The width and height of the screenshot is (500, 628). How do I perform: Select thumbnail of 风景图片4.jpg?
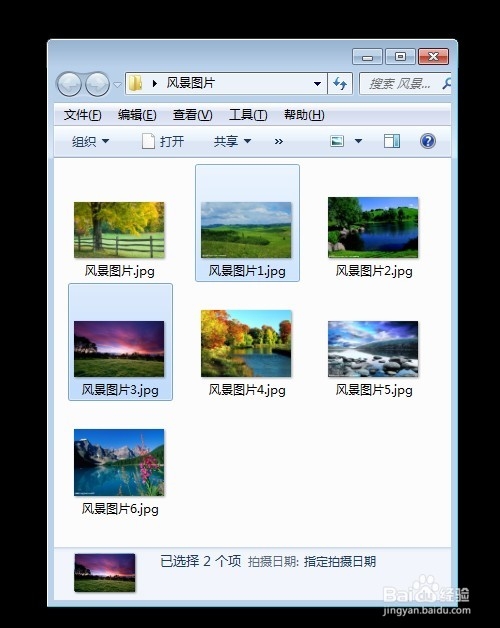pos(246,343)
